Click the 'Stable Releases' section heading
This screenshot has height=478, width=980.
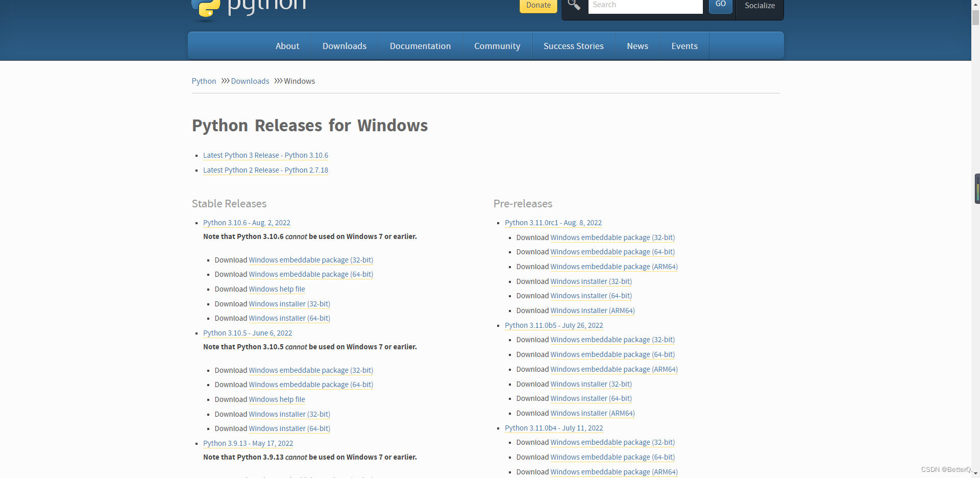point(229,204)
